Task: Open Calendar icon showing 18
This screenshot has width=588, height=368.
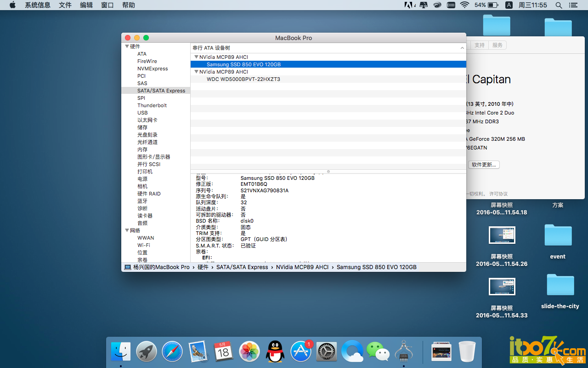Action: pyautogui.click(x=224, y=352)
